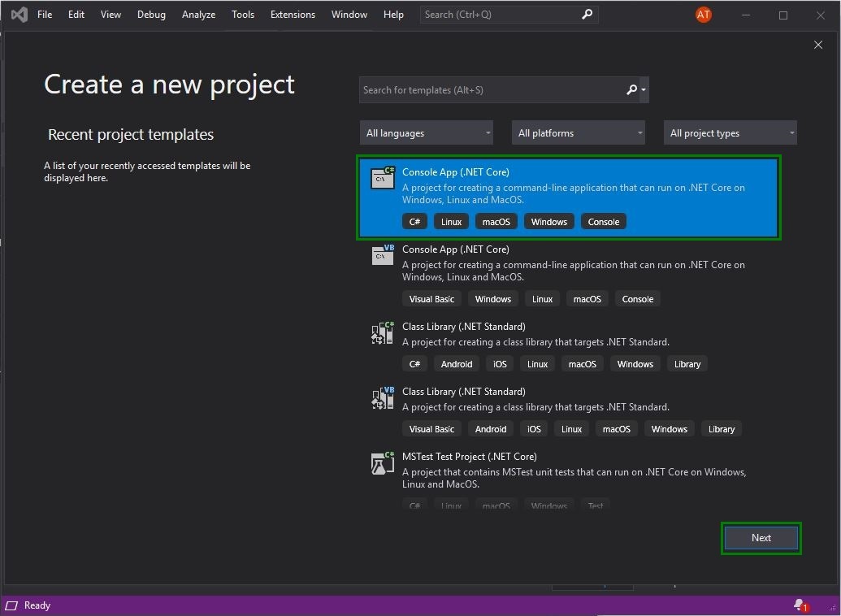Click the Visual Basic tag on Console App
Screen dimensions: 841x616
[x=431, y=299]
